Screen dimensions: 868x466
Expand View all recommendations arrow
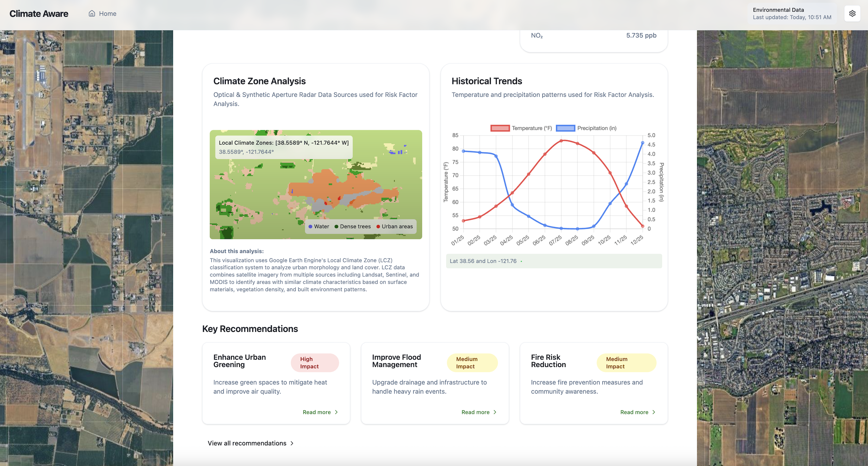click(x=292, y=443)
